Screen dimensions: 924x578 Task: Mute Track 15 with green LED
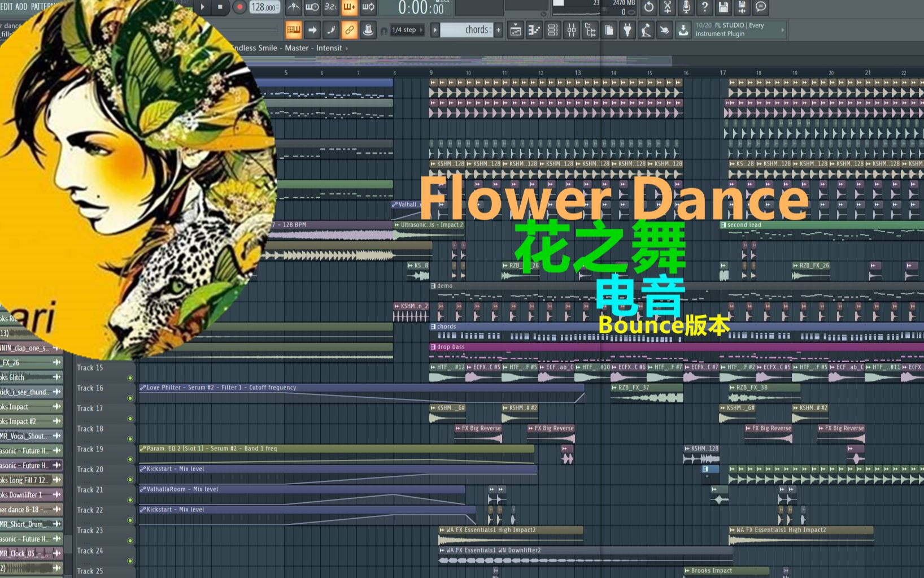point(130,378)
